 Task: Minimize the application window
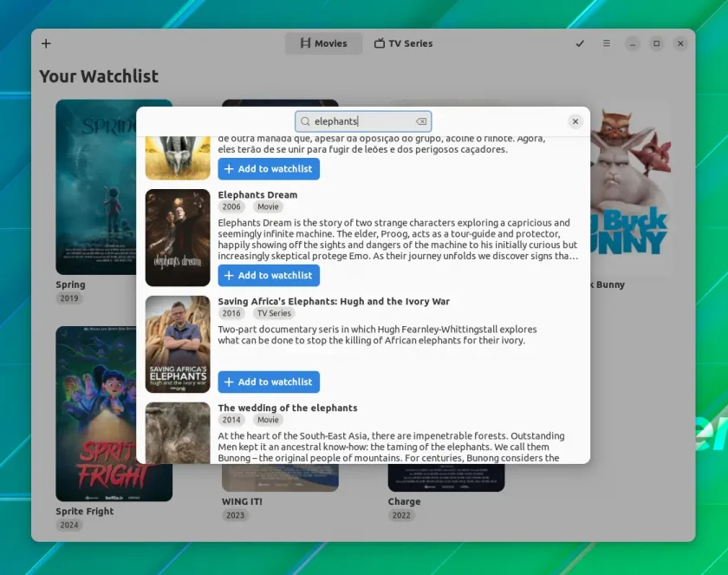(x=633, y=43)
